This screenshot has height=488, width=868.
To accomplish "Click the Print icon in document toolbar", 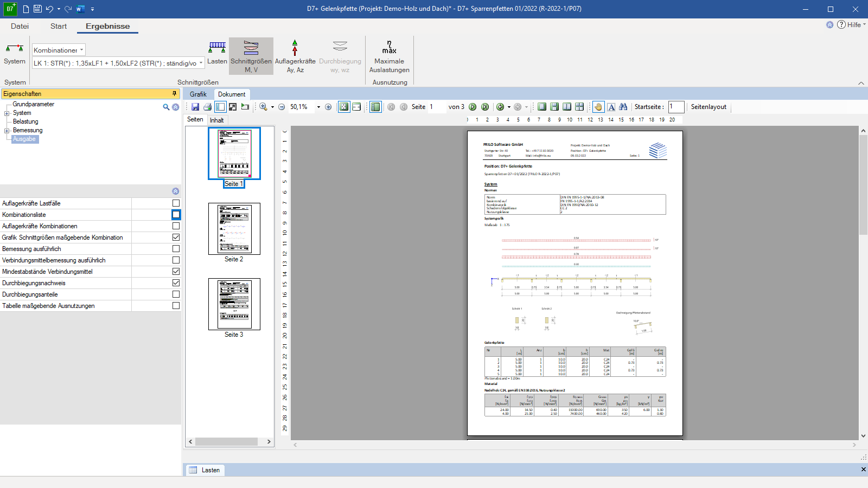I will coord(207,107).
